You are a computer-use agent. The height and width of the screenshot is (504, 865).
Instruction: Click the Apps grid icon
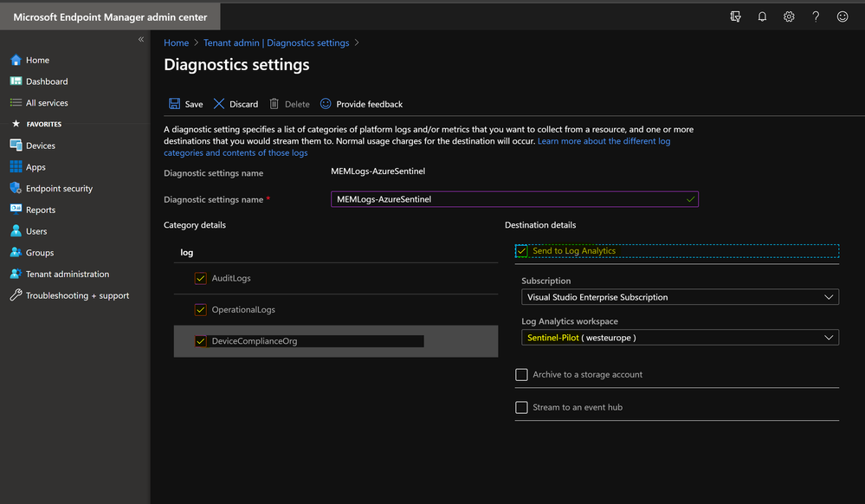click(16, 167)
